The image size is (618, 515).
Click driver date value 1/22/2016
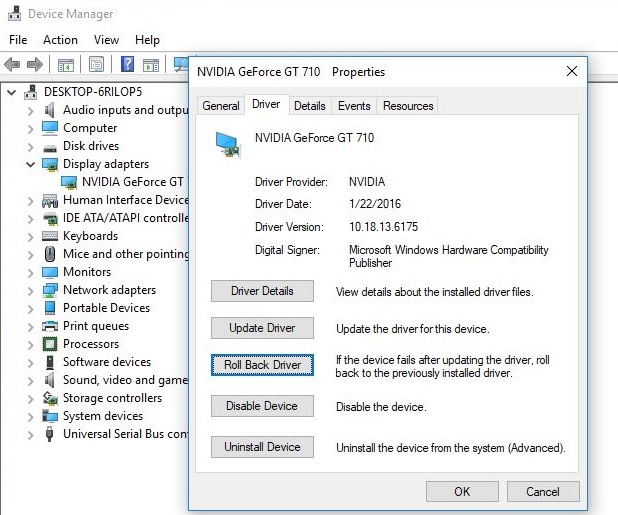[375, 204]
